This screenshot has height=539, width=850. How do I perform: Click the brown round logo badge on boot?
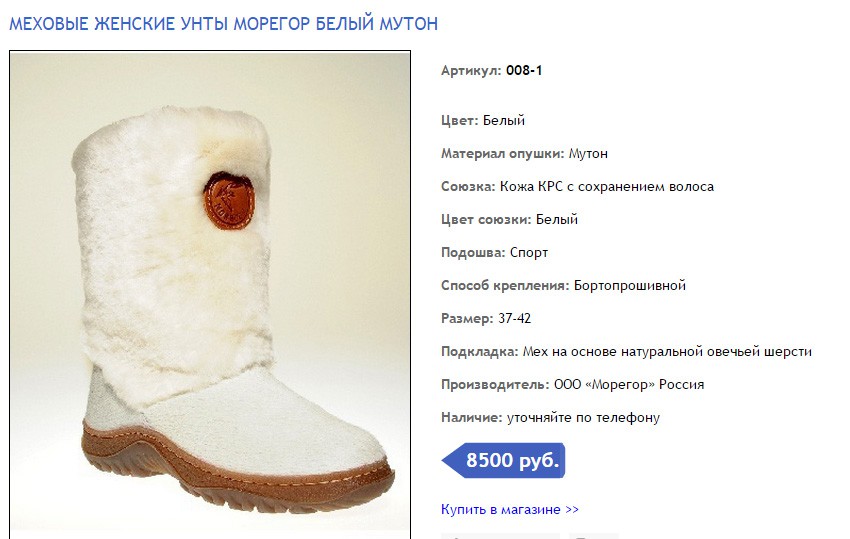[x=229, y=201]
